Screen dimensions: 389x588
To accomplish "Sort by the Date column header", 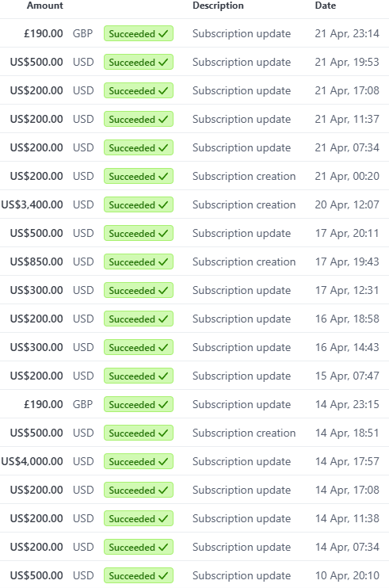I will 326,6.
